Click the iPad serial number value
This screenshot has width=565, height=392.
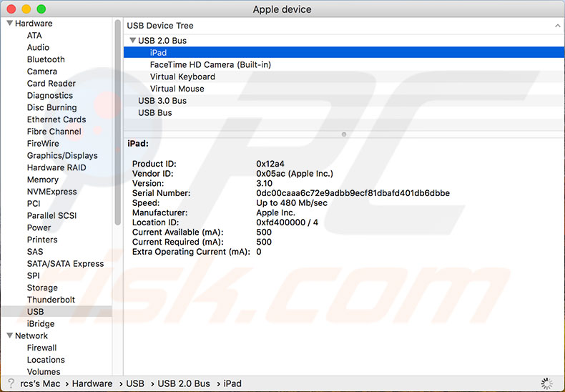coord(353,193)
